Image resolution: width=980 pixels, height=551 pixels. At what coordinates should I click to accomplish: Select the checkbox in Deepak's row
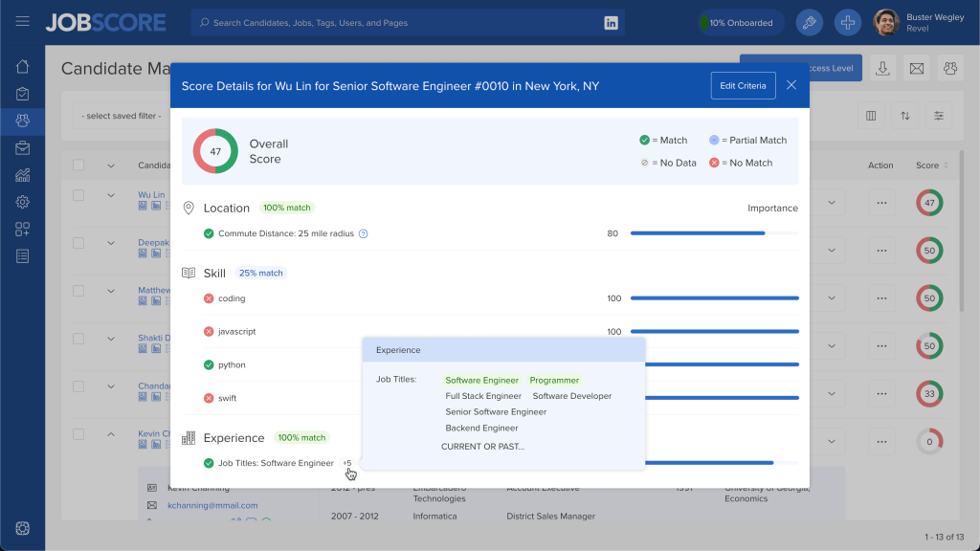click(78, 244)
